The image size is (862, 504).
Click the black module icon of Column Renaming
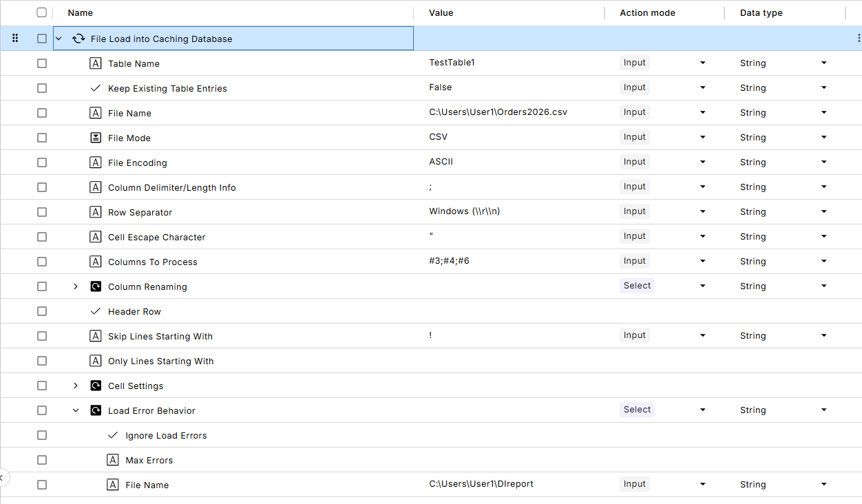click(96, 286)
